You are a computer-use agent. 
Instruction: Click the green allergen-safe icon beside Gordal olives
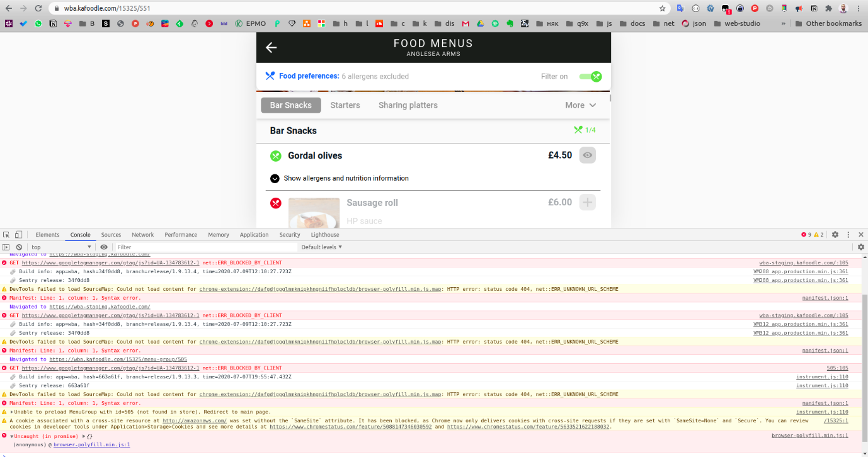(x=275, y=155)
